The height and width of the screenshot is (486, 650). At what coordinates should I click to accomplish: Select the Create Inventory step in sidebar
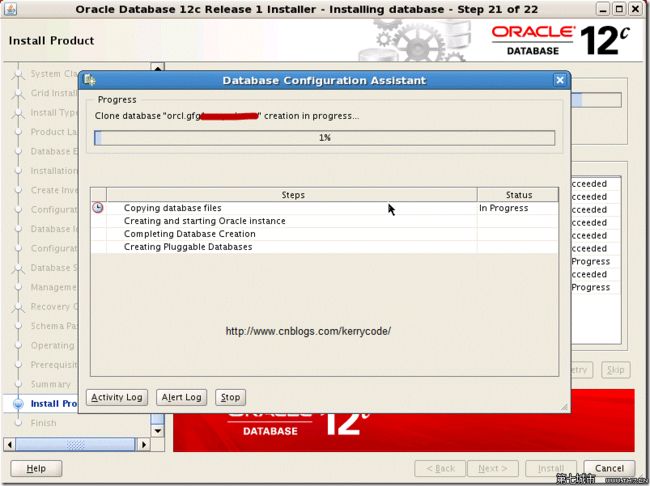click(54, 190)
